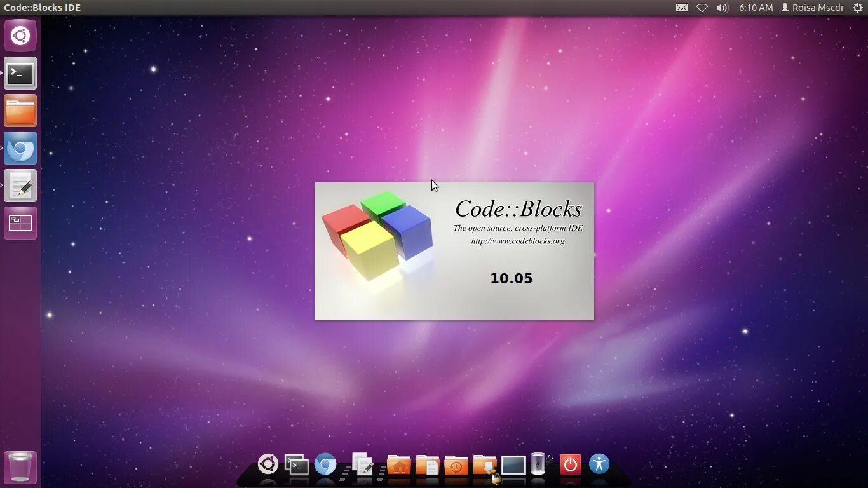Screen dimensions: 868x488
Task: Click the Ubuntu logo in bottom dock
Action: click(268, 464)
